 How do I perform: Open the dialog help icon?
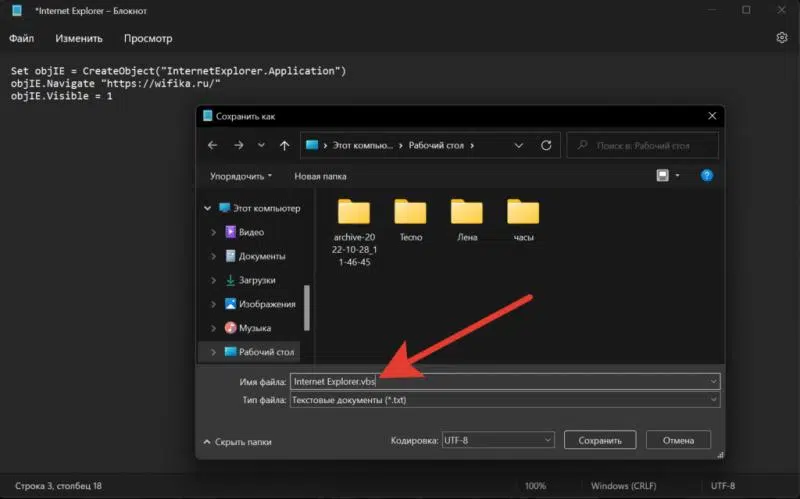click(x=706, y=175)
